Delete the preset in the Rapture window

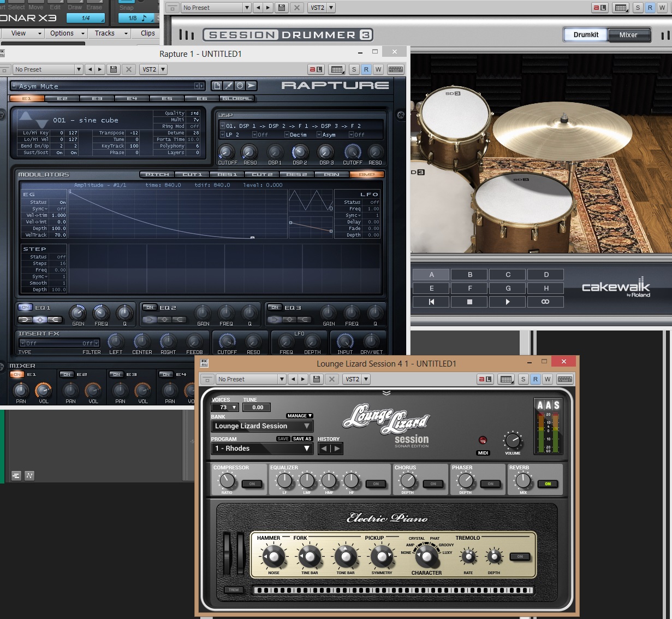(x=128, y=69)
